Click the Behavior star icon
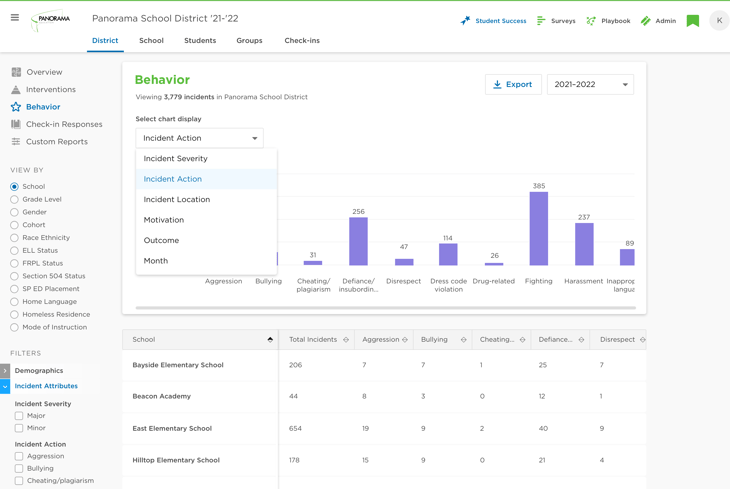 (16, 107)
